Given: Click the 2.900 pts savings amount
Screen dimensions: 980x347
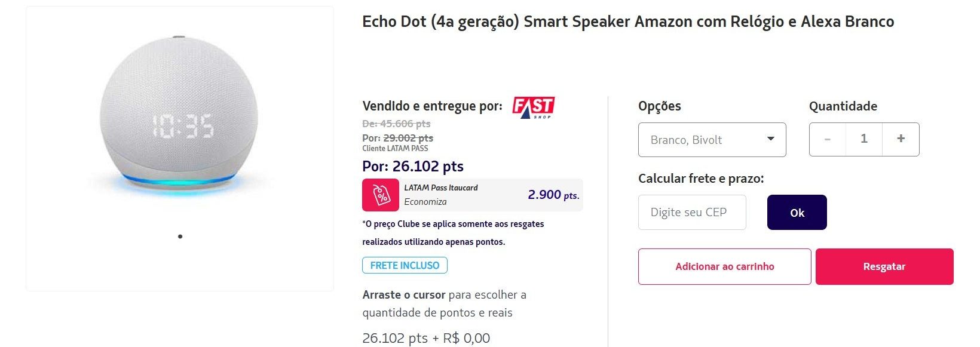Looking at the screenshot, I should (553, 195).
